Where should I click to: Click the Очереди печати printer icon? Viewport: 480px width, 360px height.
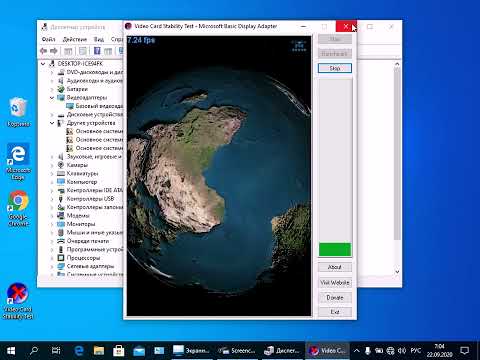click(x=61, y=241)
